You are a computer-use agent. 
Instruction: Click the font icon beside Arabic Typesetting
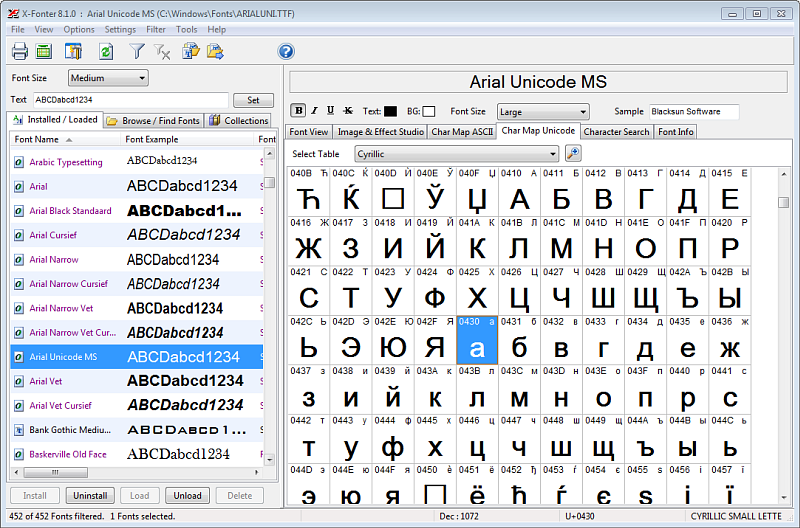click(18, 162)
